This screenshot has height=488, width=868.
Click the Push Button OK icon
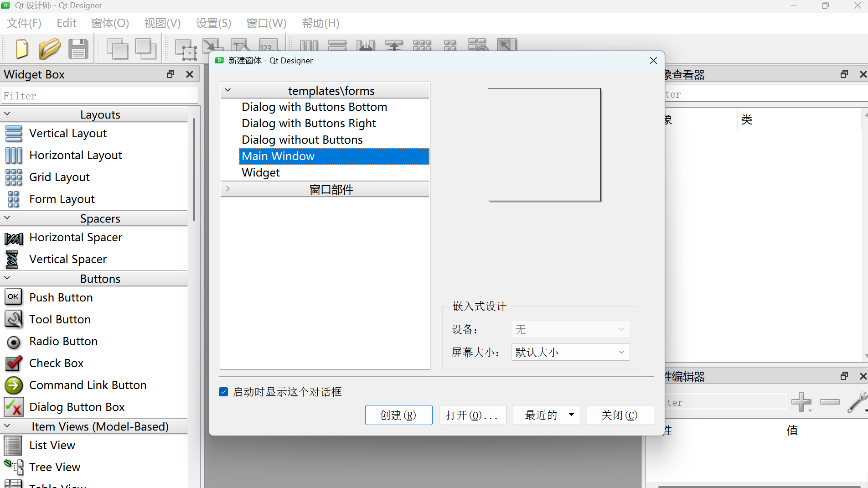click(x=13, y=297)
